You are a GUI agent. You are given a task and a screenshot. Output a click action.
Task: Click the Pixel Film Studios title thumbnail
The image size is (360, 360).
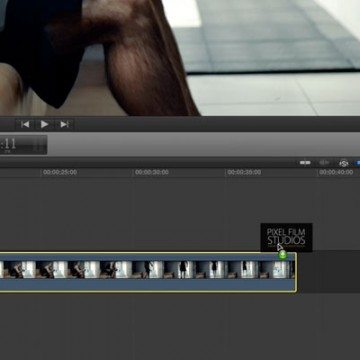tap(286, 237)
